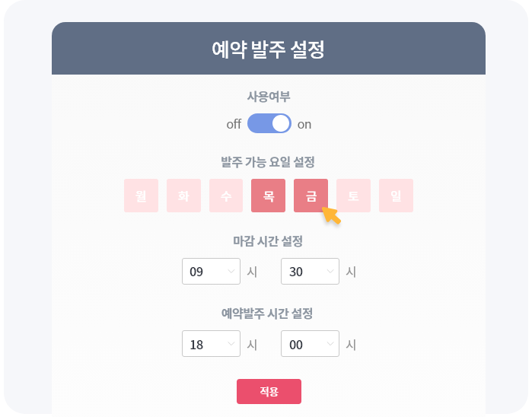Click the chevron arrow in the 18 hour selector
Screen dimensions: 532x417
click(x=231, y=344)
